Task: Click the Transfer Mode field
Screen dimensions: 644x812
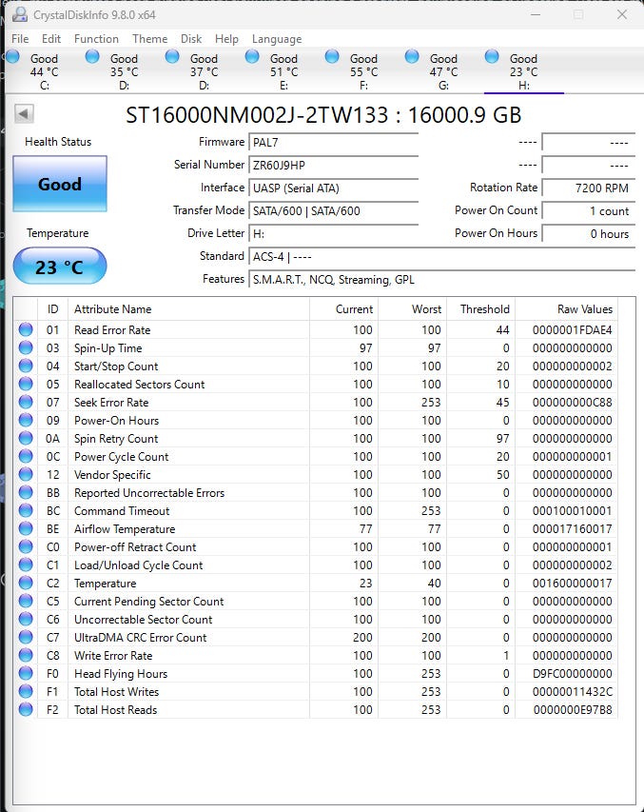Action: coord(333,210)
